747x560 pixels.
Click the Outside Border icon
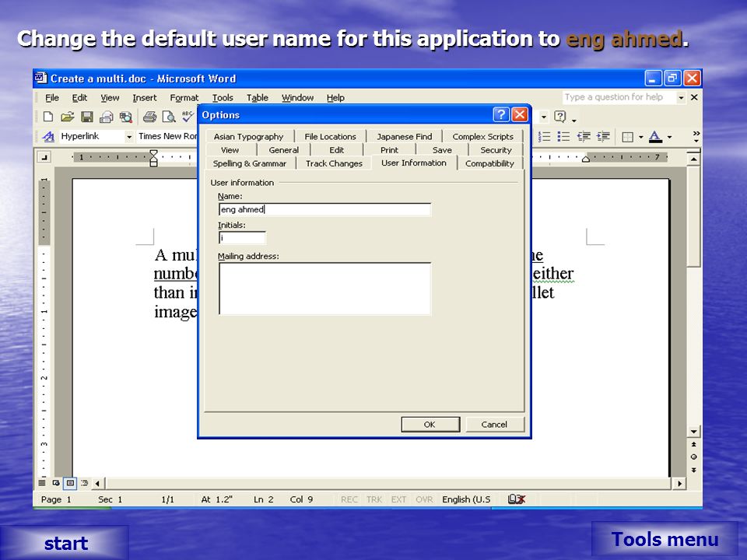click(x=628, y=138)
